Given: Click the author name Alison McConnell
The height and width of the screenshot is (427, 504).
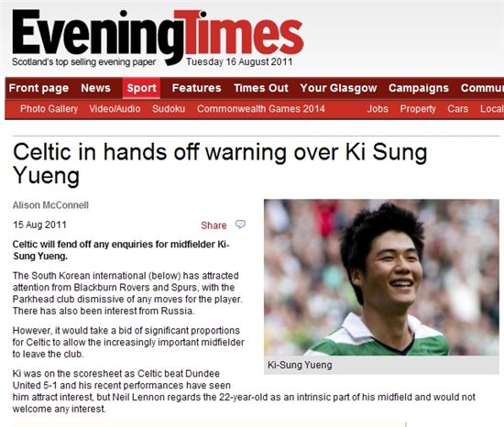Looking at the screenshot, I should tap(50, 205).
